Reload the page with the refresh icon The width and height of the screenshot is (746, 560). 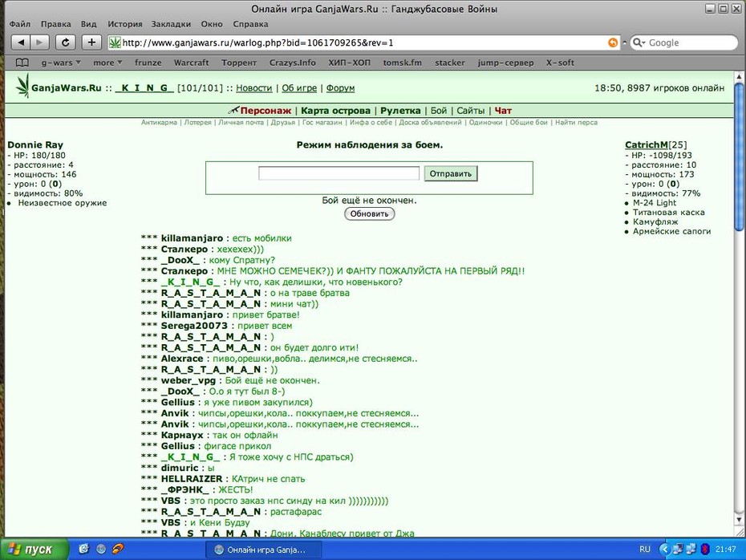click(65, 43)
